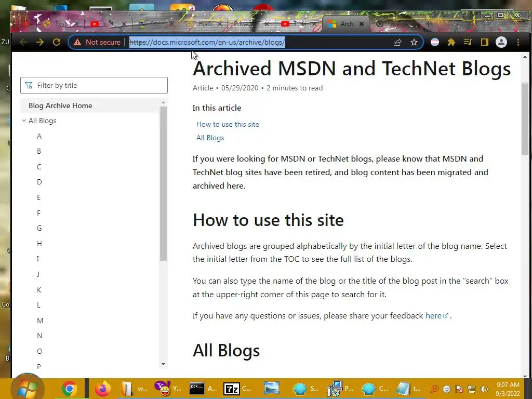Bookmark this page with the star icon

pyautogui.click(x=414, y=42)
